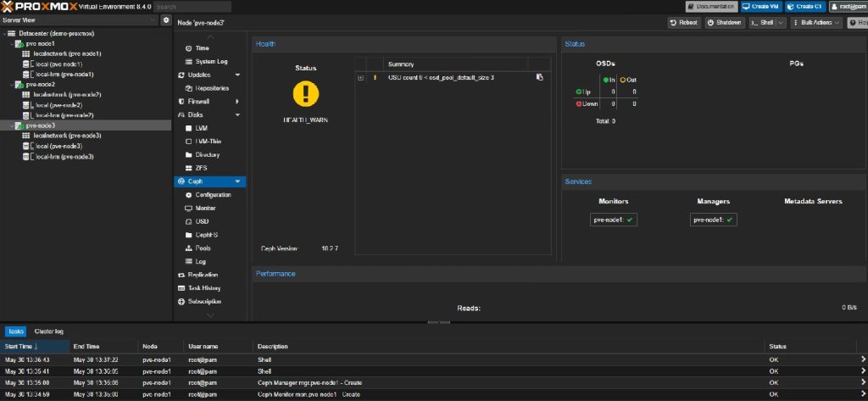This screenshot has height=401, width=868.
Task: Click the Monitor screen icon
Action: tap(189, 209)
